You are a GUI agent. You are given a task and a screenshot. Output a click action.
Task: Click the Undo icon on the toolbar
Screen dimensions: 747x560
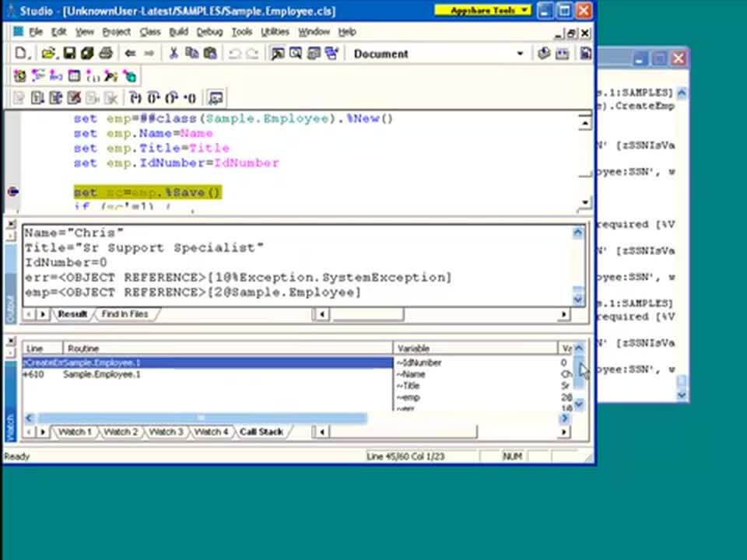click(234, 53)
